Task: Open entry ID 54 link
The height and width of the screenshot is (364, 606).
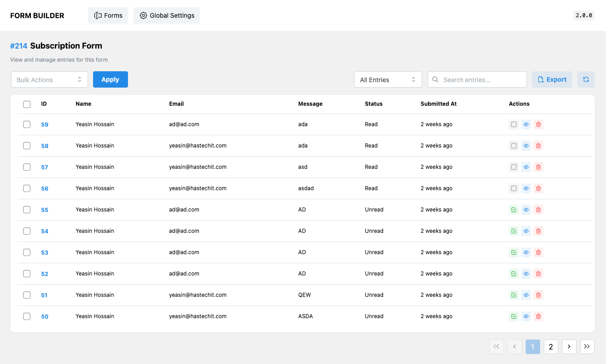Action: click(x=44, y=231)
